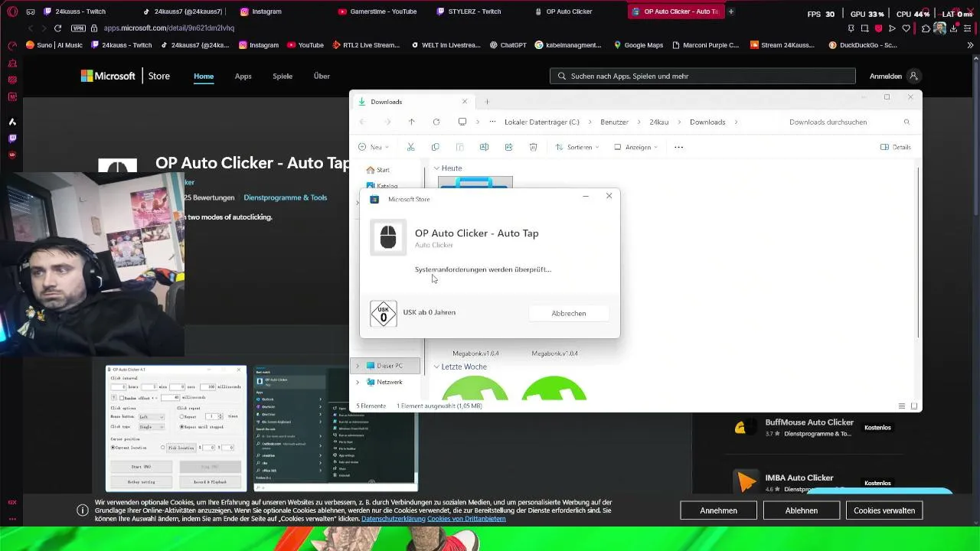
Task: Click the PC monitor icon in address bar
Action: point(462,122)
